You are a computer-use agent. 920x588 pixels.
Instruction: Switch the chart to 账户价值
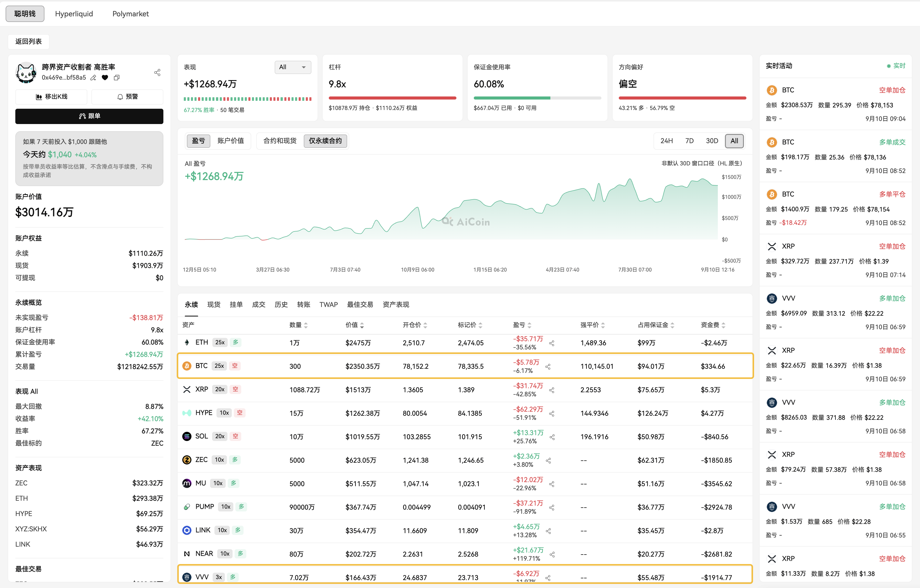pos(231,141)
